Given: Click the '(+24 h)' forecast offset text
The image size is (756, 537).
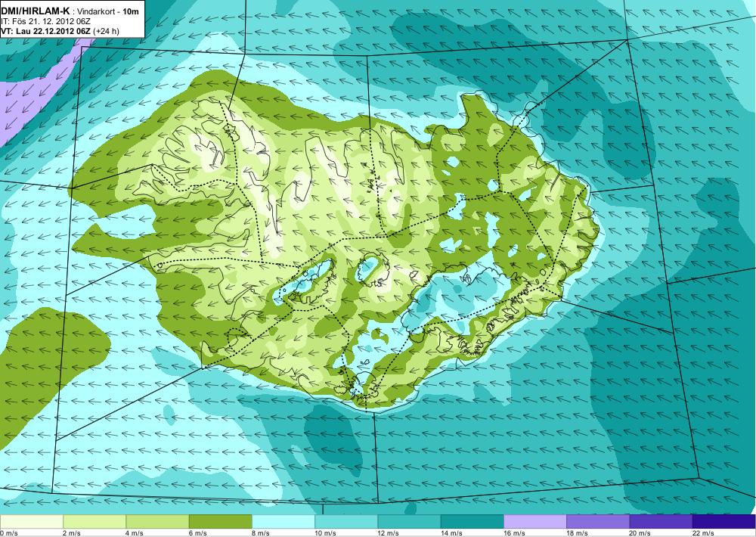Looking at the screenshot, I should point(106,31).
